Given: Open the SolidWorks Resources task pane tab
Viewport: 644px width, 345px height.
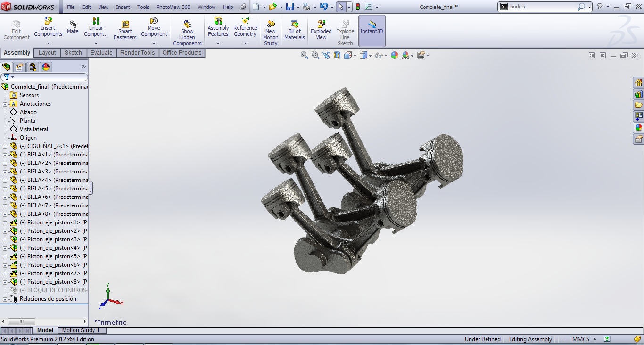Looking at the screenshot, I should [x=638, y=83].
